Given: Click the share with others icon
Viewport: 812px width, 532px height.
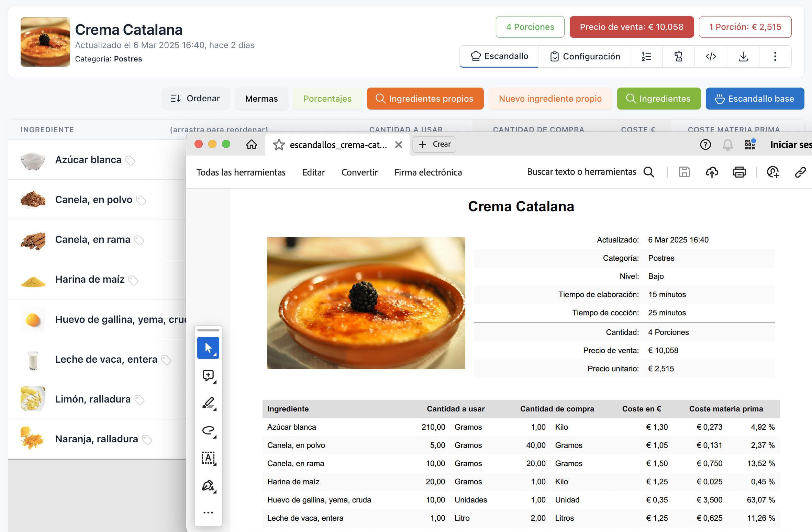Looking at the screenshot, I should [773, 172].
